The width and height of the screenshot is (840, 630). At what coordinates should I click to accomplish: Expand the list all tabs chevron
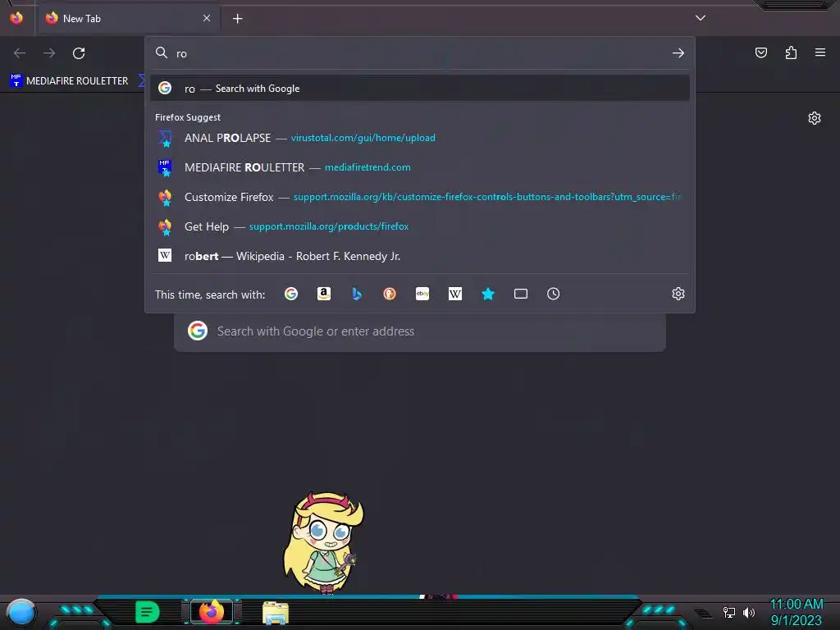click(x=701, y=18)
